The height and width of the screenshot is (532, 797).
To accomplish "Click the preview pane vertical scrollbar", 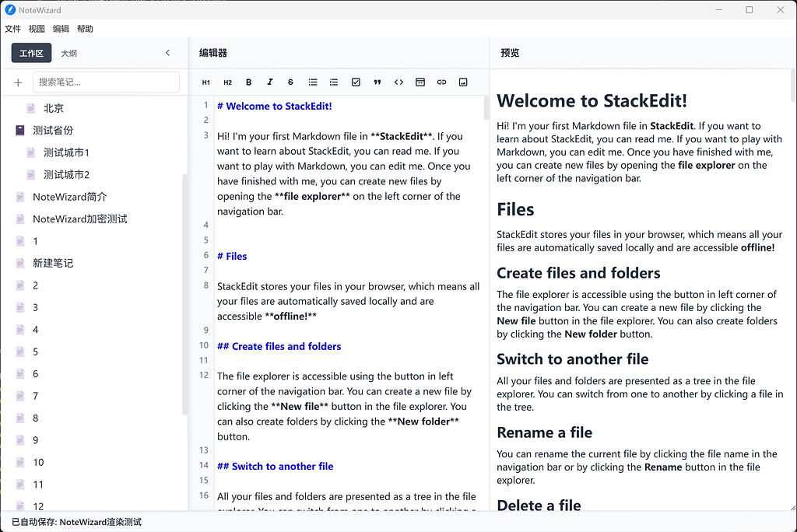I will (x=793, y=86).
